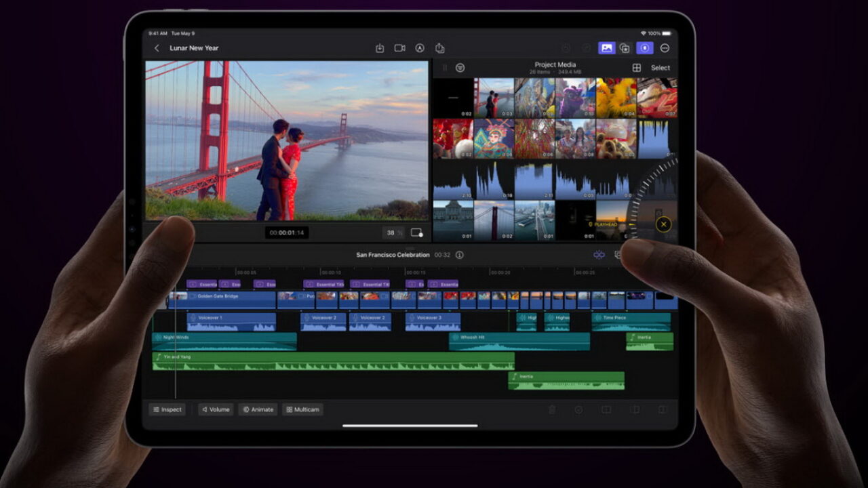Screen dimensions: 868x488
Task: Tap Select in the Project Media browser
Action: coord(660,68)
